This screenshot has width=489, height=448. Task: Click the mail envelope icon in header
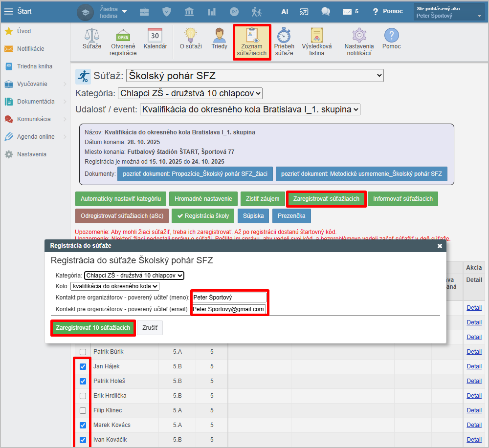[x=347, y=11]
